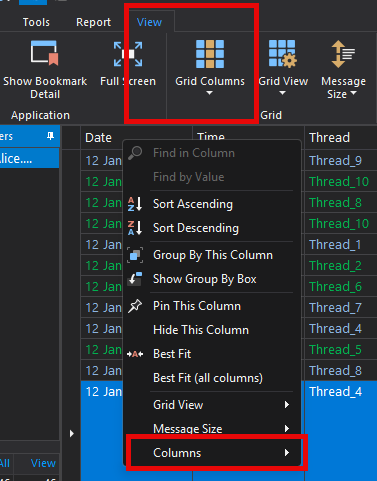Viewport: 377px width, 481px height.
Task: Click the row indicator arrow of the selected row
Action: (72, 433)
